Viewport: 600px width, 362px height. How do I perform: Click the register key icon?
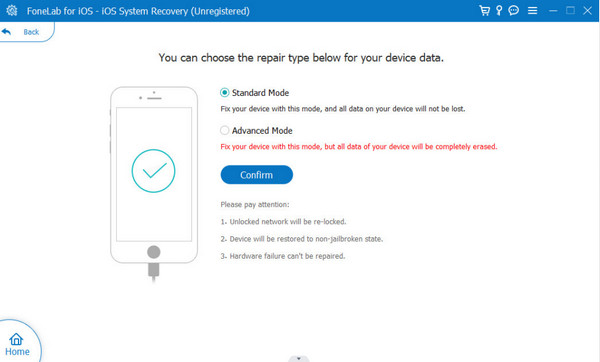coord(499,10)
